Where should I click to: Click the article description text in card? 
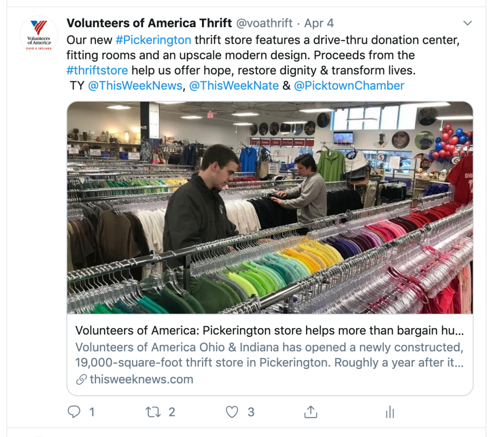click(x=269, y=355)
